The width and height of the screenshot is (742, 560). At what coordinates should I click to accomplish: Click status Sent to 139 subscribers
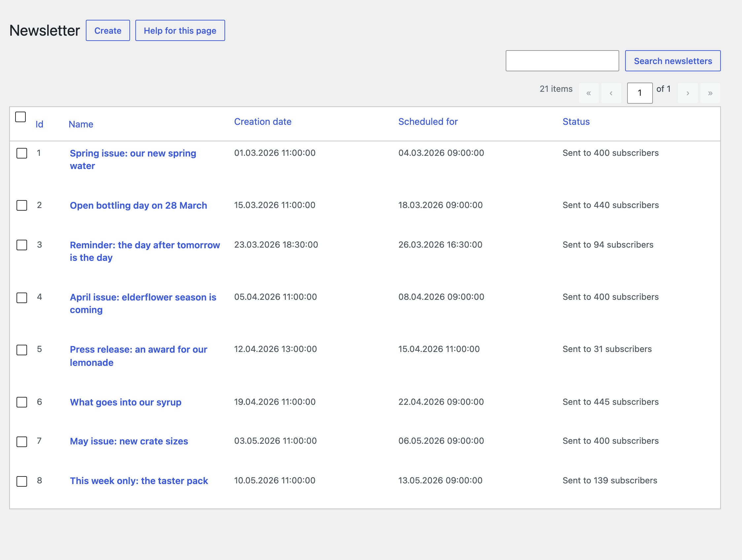(x=610, y=480)
